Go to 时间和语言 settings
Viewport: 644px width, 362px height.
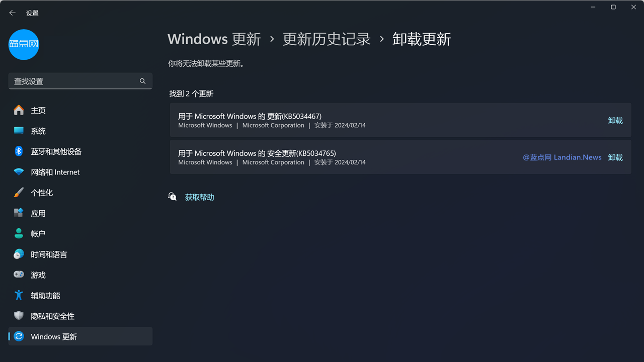[x=80, y=254]
